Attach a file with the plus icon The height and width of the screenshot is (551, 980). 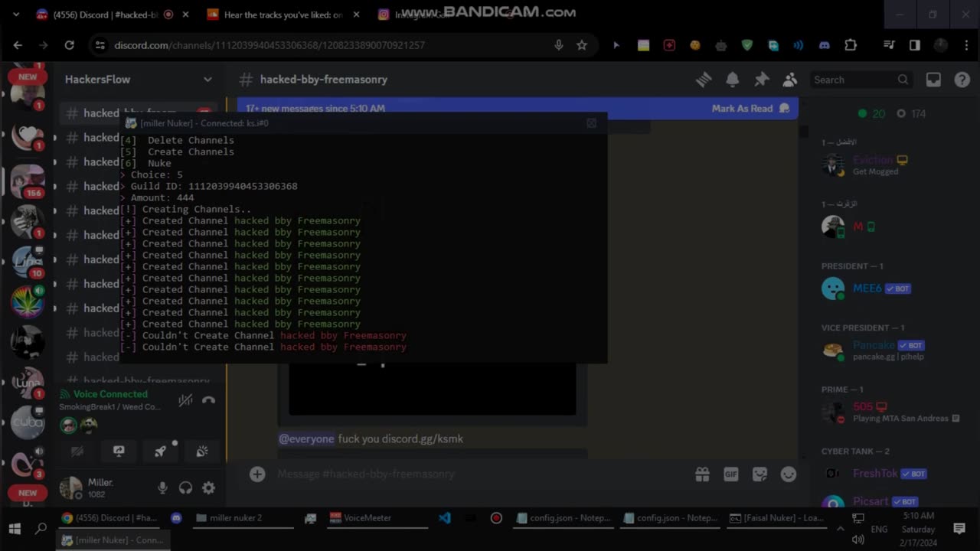point(257,474)
